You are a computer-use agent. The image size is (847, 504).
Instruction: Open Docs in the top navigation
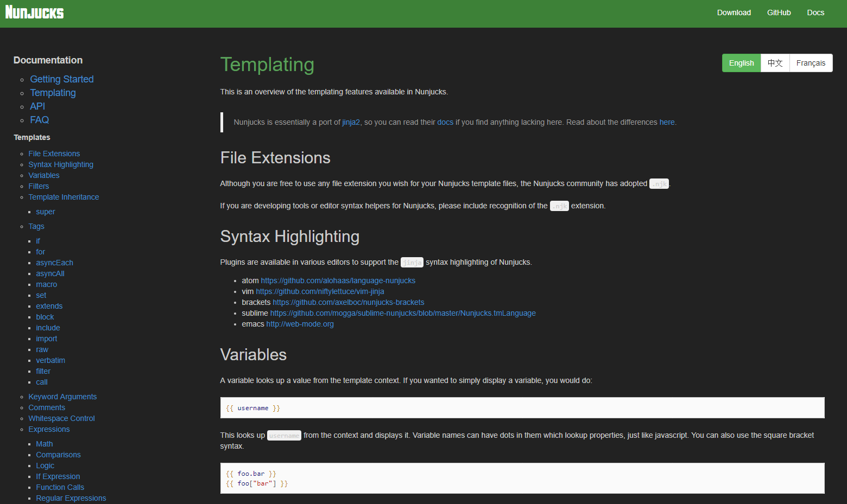click(x=816, y=12)
